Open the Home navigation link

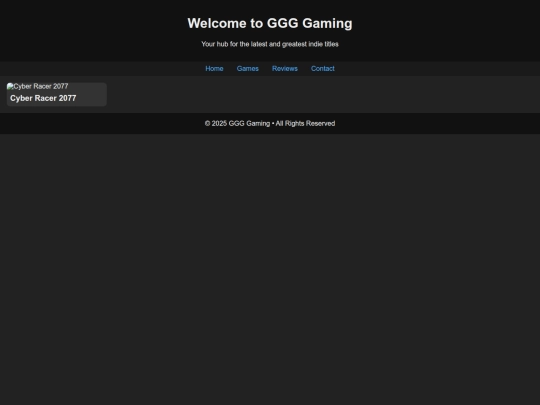(x=214, y=69)
